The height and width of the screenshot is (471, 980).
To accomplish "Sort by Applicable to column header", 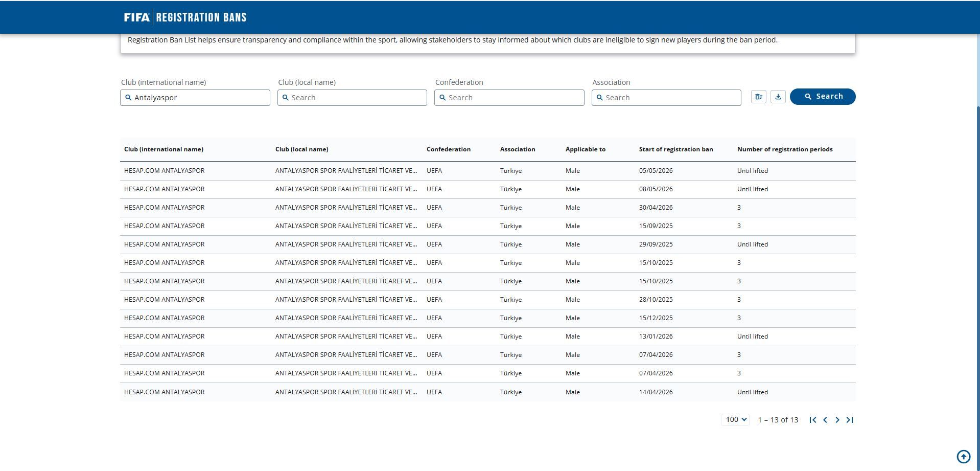I will pyautogui.click(x=586, y=149).
